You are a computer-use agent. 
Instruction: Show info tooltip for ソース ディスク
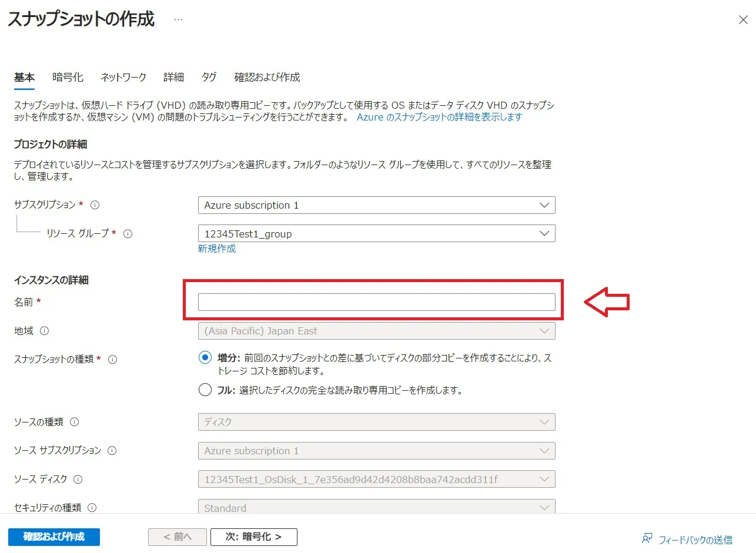pos(78,480)
